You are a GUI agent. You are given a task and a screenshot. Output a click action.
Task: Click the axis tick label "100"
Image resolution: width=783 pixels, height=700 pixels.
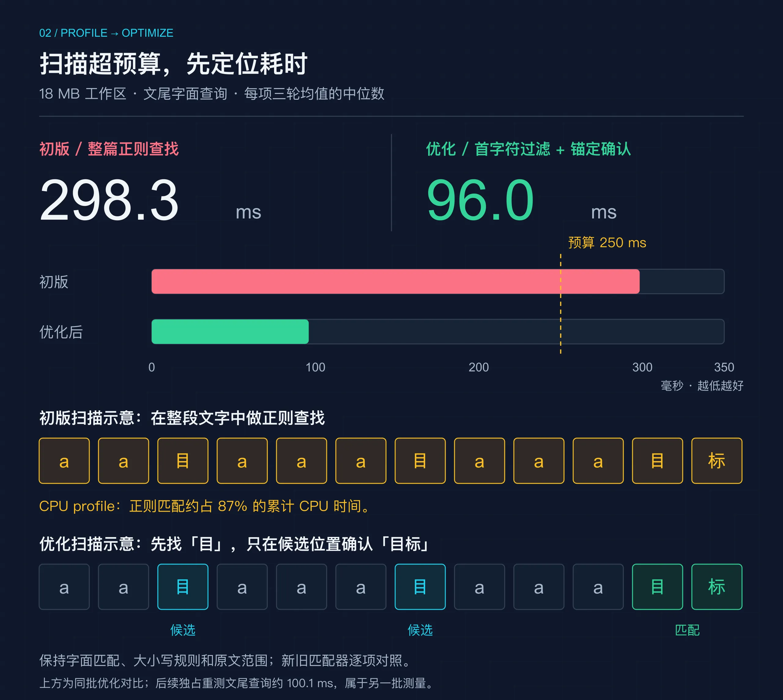coord(315,367)
